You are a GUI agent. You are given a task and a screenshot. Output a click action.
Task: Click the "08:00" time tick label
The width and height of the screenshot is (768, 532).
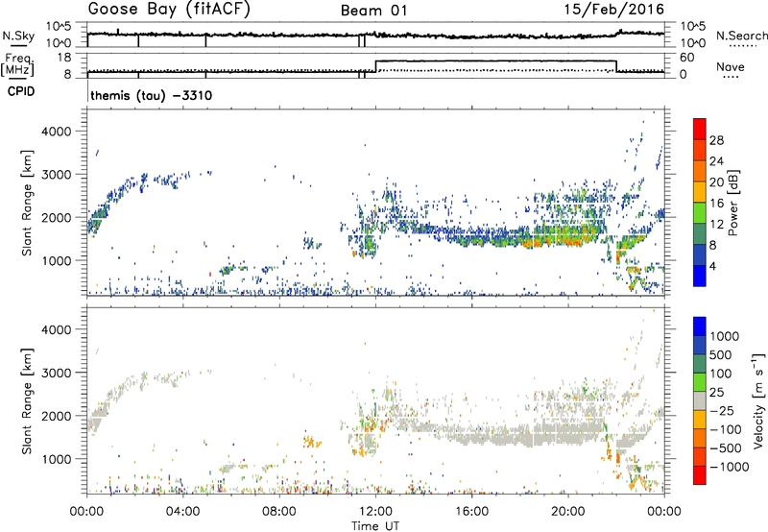coord(279,512)
